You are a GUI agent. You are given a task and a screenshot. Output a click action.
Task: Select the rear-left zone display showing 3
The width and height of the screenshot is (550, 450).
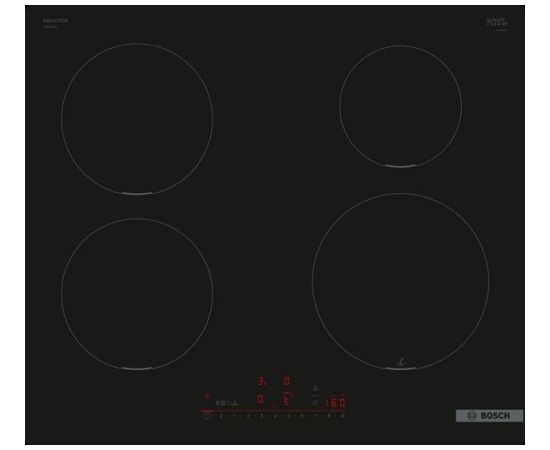click(x=262, y=381)
